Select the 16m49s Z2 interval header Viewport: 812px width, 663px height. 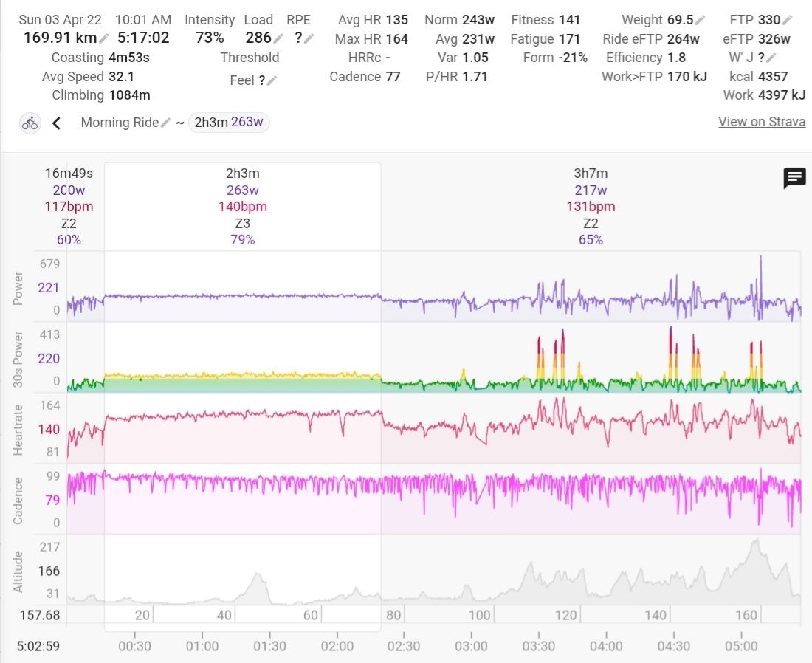69,206
